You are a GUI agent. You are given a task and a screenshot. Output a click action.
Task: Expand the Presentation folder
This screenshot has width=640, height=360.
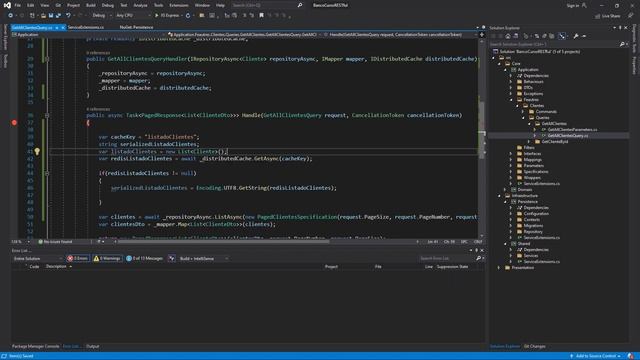click(499, 268)
